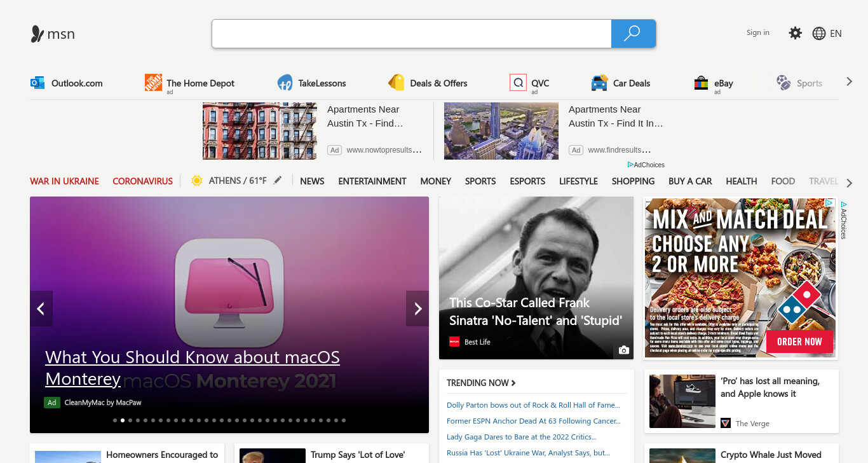The height and width of the screenshot is (463, 868).
Task: Select the Money menu item
Action: [436, 181]
